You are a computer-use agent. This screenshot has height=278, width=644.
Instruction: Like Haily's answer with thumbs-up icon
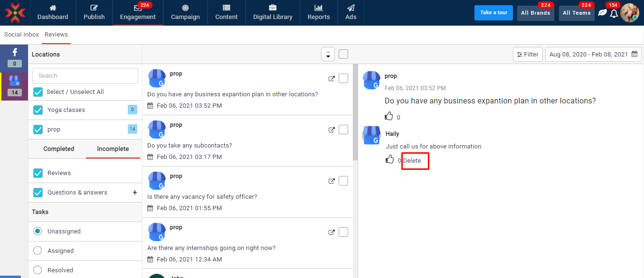(x=390, y=160)
